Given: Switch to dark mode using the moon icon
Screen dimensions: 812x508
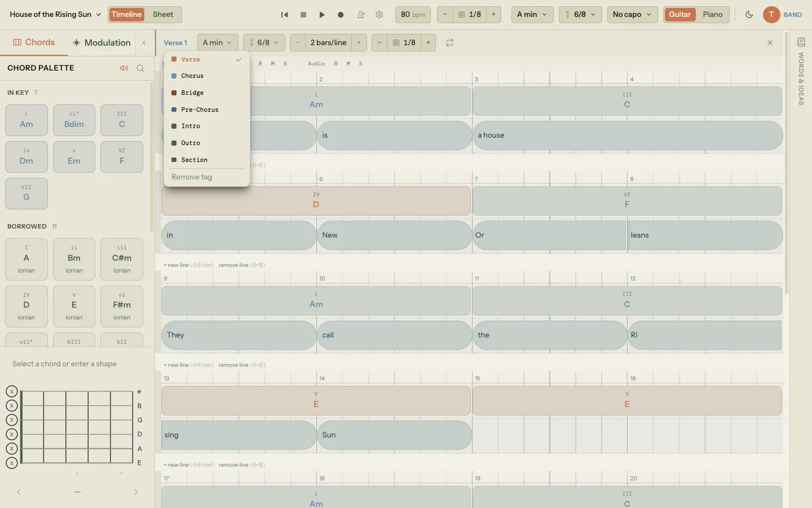Looking at the screenshot, I should click(x=749, y=15).
